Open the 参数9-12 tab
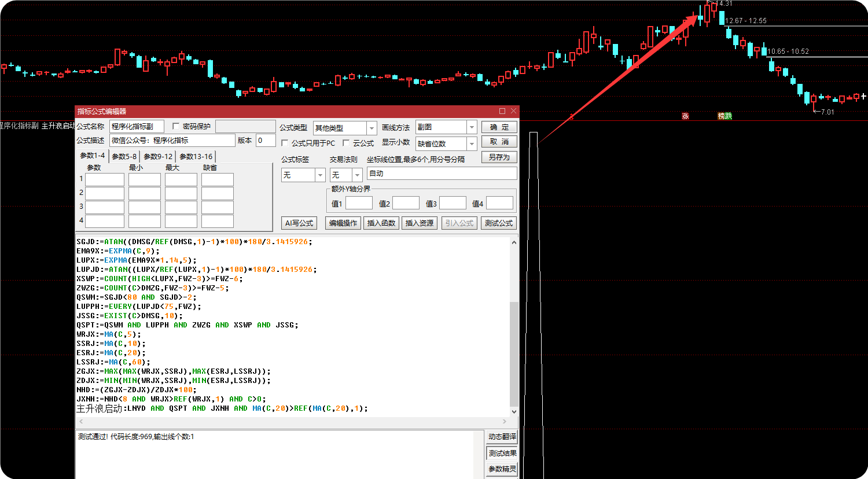This screenshot has width=868, height=479. pos(158,156)
